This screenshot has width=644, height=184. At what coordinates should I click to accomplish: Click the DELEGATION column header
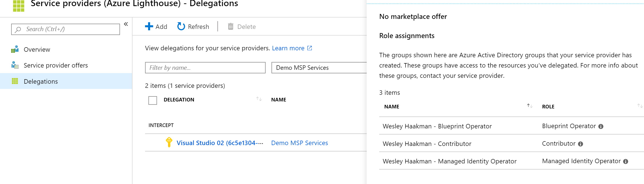click(x=179, y=100)
